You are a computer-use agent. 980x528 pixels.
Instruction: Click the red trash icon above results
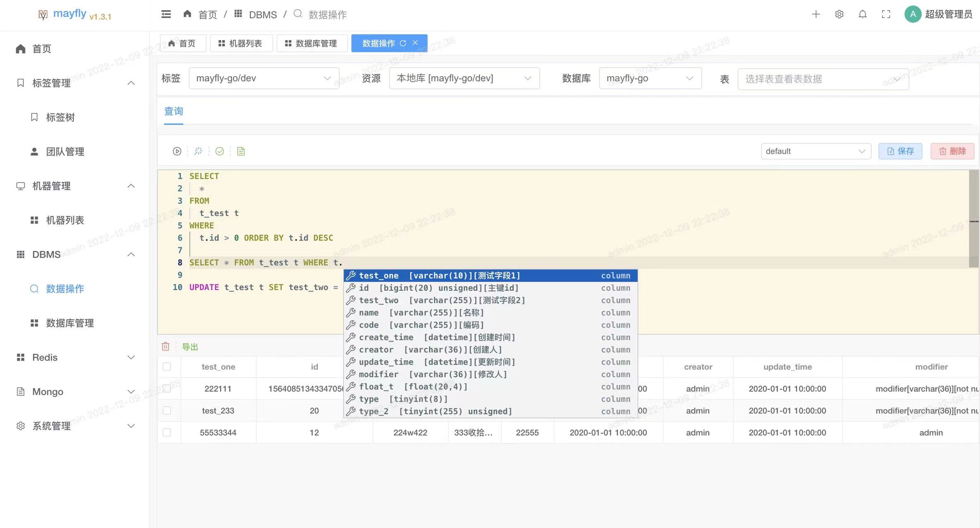(x=166, y=346)
